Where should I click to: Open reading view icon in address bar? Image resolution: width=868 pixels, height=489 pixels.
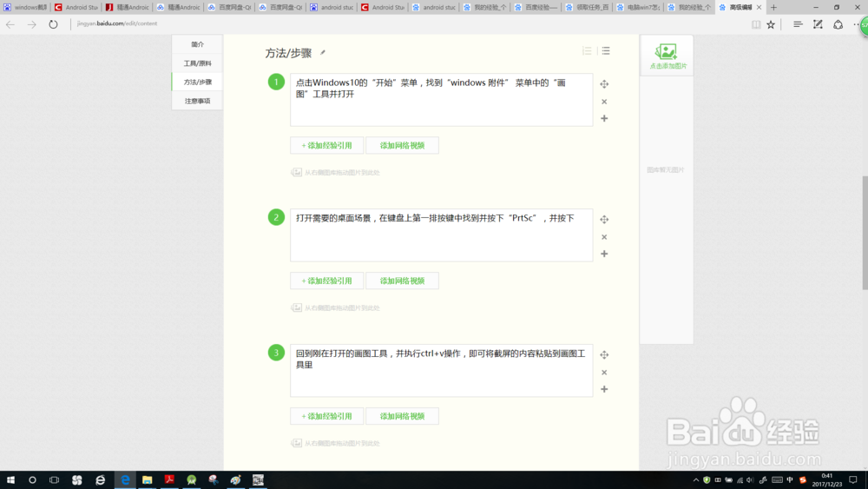tap(756, 24)
